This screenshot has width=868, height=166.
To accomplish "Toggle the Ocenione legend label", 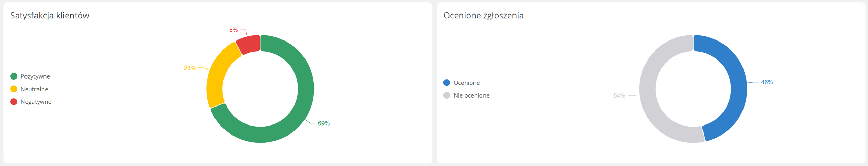I will click(x=466, y=83).
